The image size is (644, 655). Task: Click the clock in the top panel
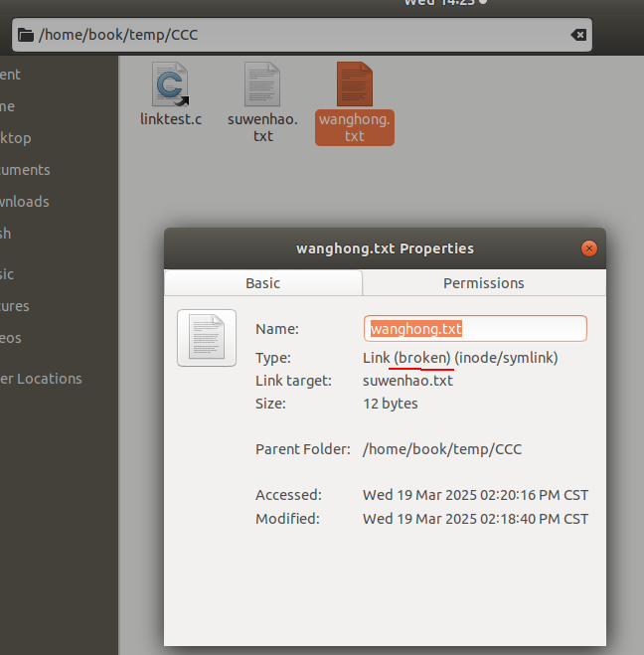coord(439,3)
